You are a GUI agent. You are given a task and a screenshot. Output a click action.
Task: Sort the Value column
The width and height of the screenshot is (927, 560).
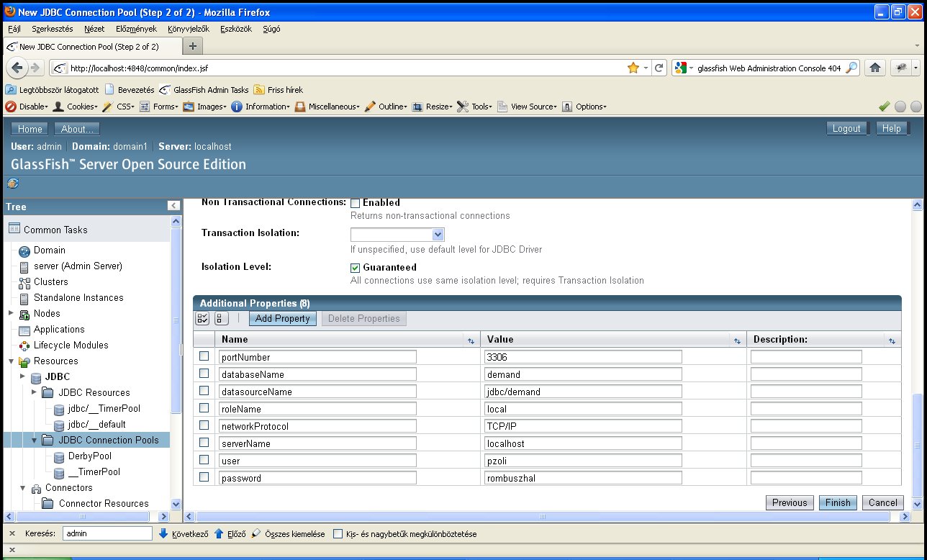736,340
